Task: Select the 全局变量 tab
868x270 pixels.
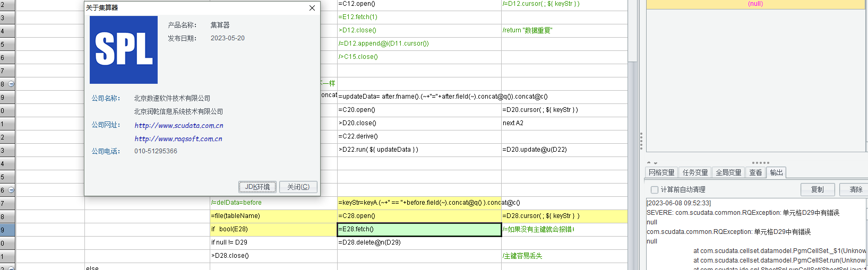Action: [728, 172]
